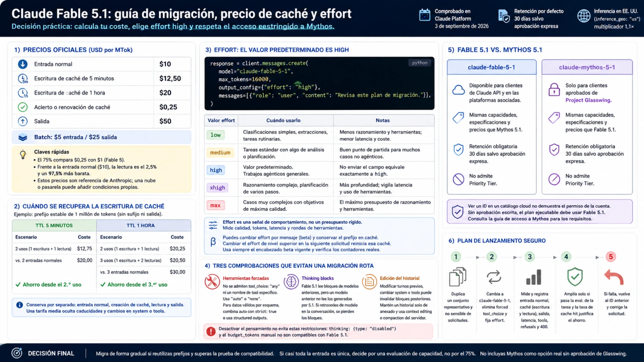Select the TTL 5 MINUTOS column header
The width and height of the screenshot is (644, 362).
pos(54,226)
